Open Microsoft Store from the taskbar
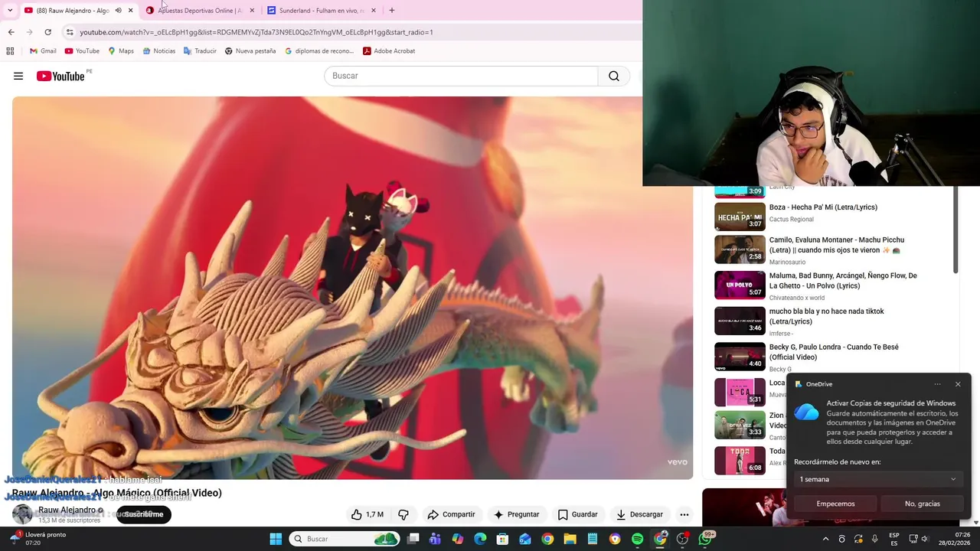The image size is (980, 551). point(502,539)
